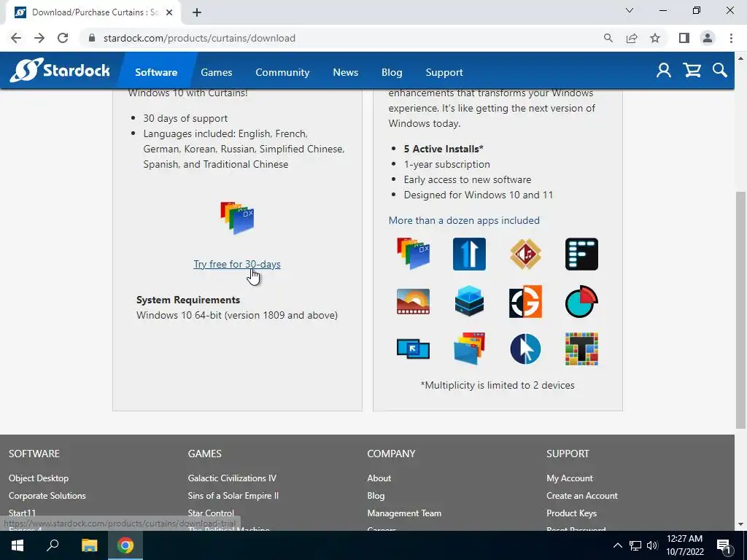Click the WindowBlinds stacked windows icon
747x560 pixels.
click(469, 349)
